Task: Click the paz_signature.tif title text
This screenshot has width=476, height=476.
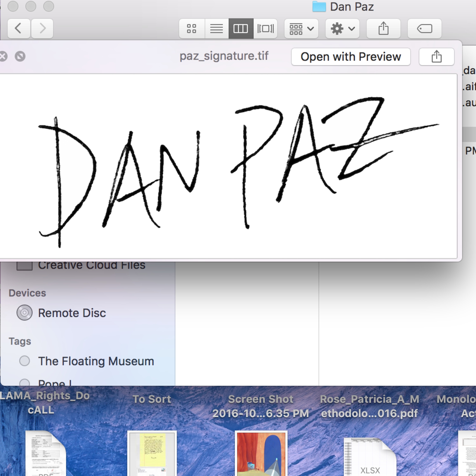Action: coord(224,56)
